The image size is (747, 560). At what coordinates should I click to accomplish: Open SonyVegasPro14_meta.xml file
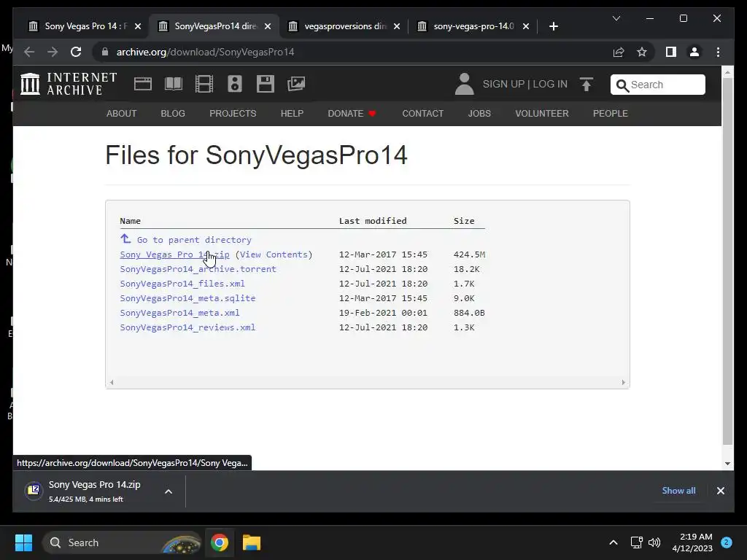179,313
